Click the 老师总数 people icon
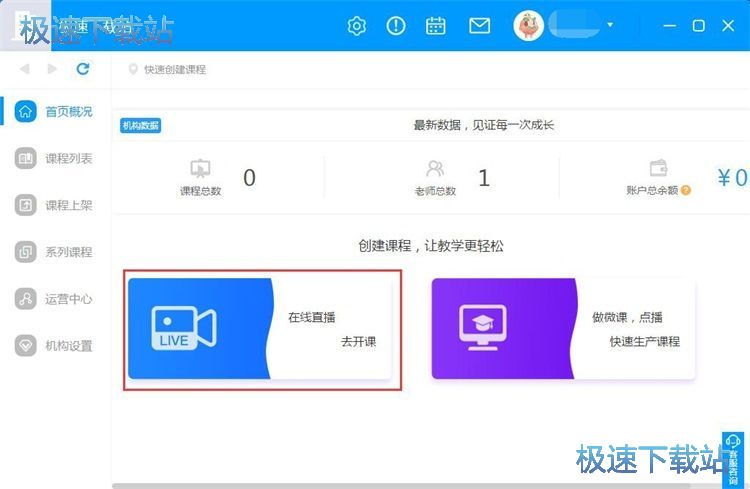 (x=435, y=168)
